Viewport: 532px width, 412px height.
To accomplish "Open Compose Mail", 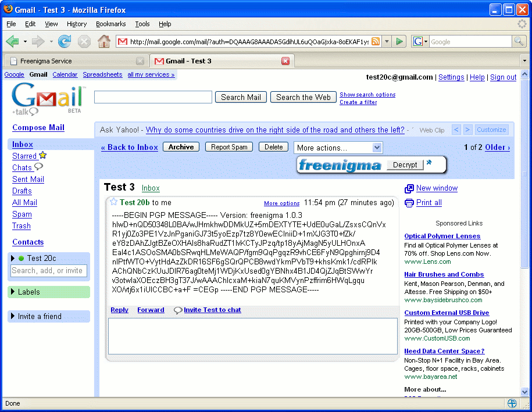I will (38, 127).
